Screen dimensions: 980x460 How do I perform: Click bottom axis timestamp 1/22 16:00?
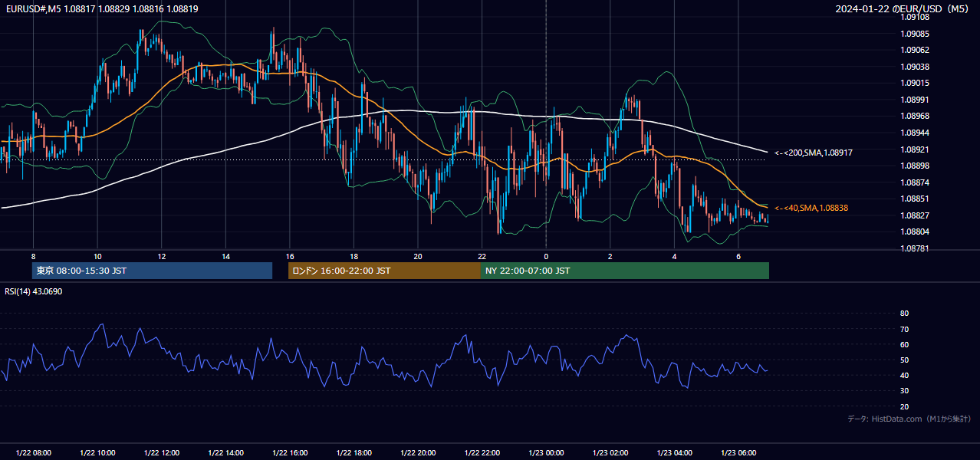289,453
